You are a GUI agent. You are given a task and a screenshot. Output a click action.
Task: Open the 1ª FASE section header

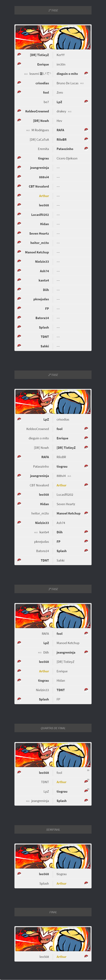(x=53, y=10)
